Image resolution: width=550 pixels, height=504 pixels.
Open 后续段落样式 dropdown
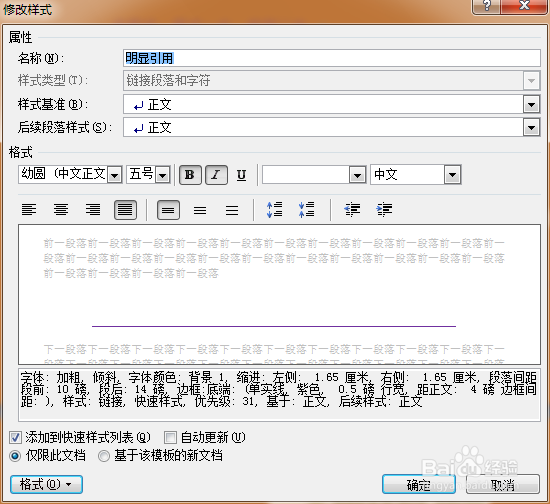point(531,128)
